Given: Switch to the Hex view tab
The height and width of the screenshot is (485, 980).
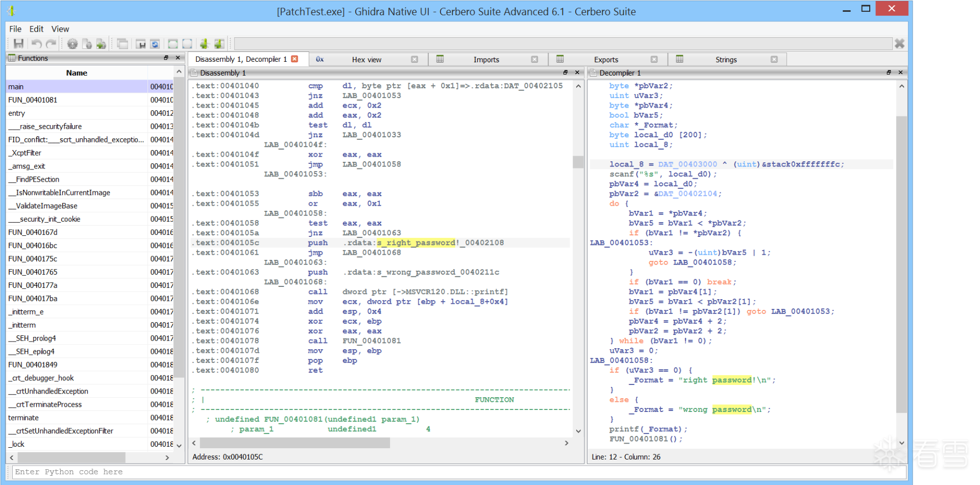Looking at the screenshot, I should 366,60.
